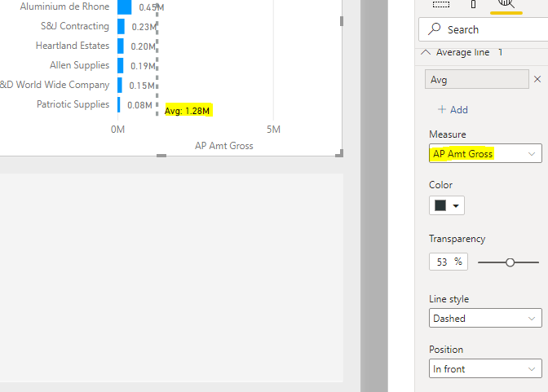Click the S&J Contracting bar
The image size is (548, 392).
[121, 27]
